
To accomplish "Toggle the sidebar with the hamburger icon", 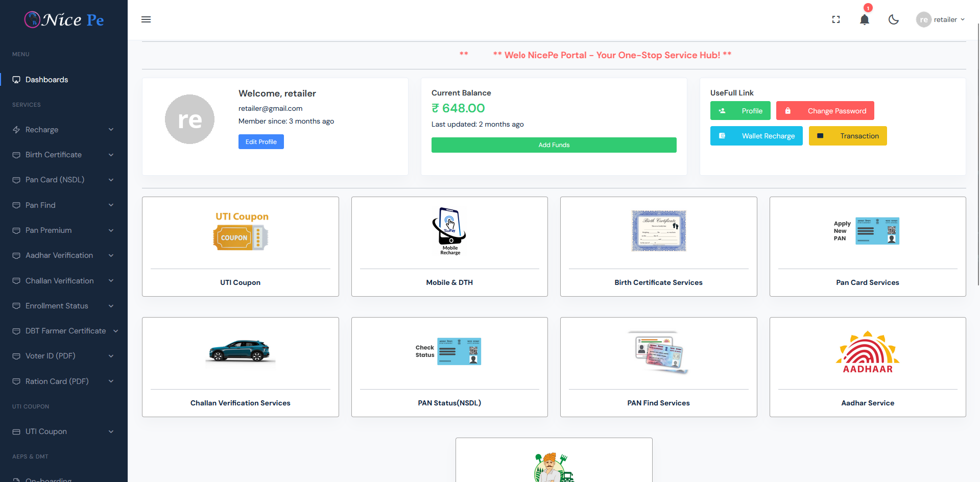I will click(146, 19).
